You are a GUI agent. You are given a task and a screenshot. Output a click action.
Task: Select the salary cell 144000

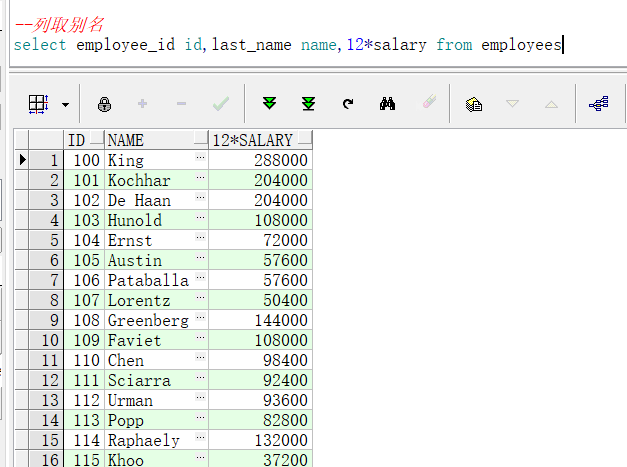coord(260,320)
